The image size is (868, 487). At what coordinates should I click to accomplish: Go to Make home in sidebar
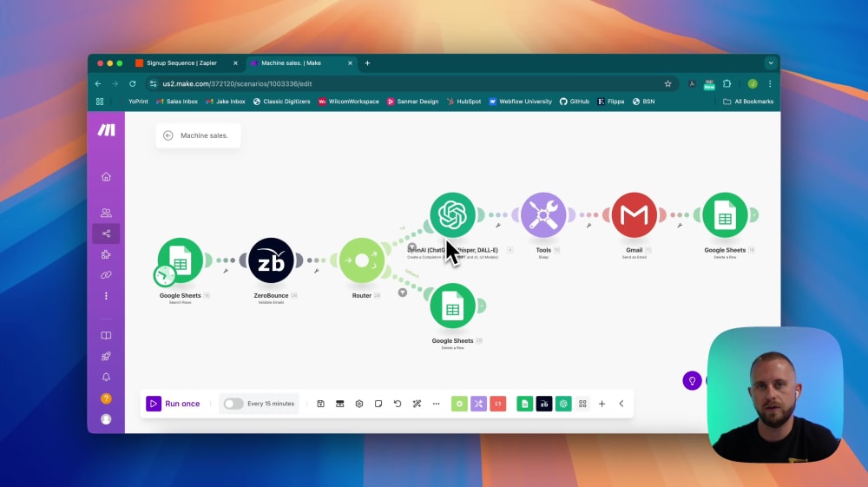tap(106, 177)
